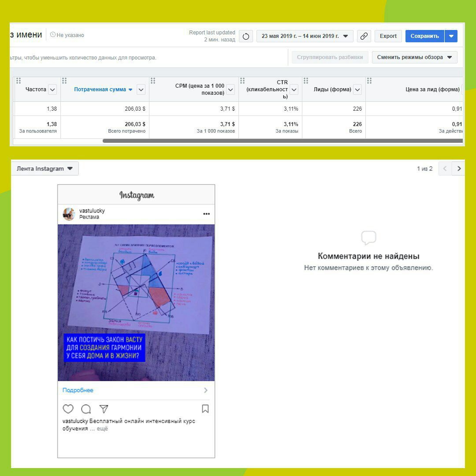
Task: Open Частота column options dropdown
Action: click(52, 89)
